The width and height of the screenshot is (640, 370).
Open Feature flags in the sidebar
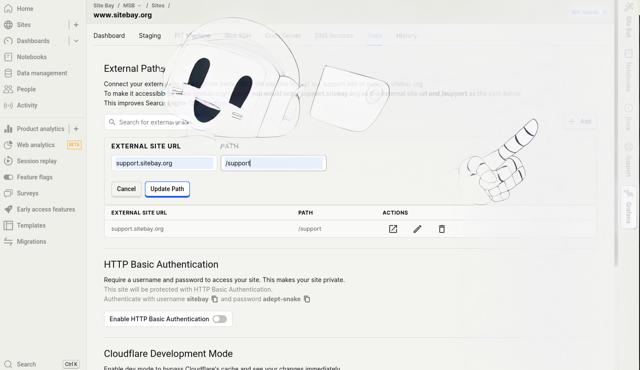pos(34,177)
